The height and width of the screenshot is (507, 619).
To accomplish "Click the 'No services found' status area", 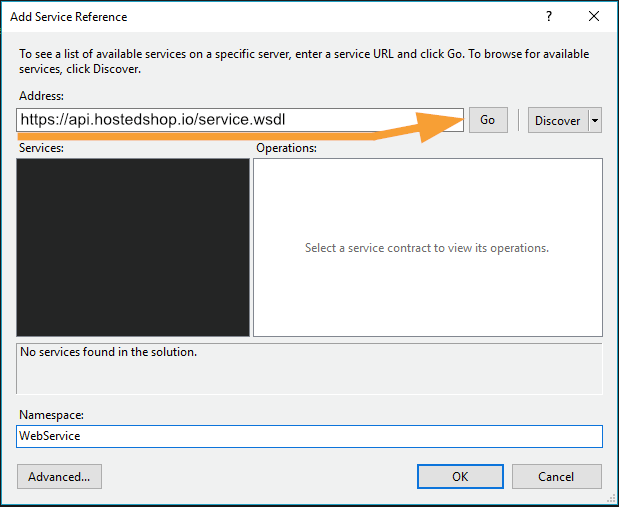I will tap(310, 368).
